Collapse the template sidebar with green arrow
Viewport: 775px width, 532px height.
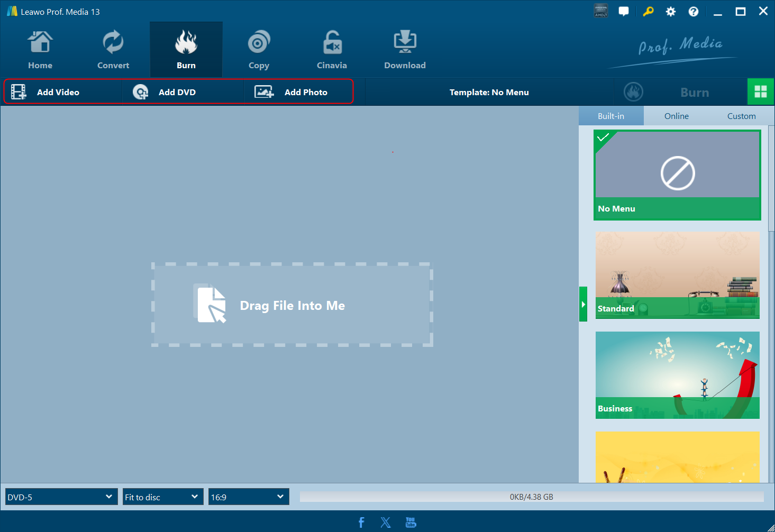point(583,304)
